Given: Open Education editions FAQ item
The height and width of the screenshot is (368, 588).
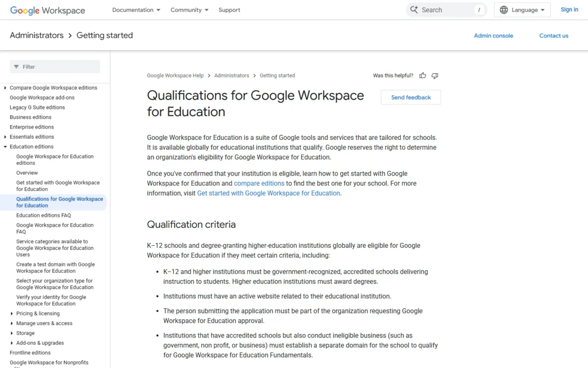Looking at the screenshot, I should tap(44, 215).
